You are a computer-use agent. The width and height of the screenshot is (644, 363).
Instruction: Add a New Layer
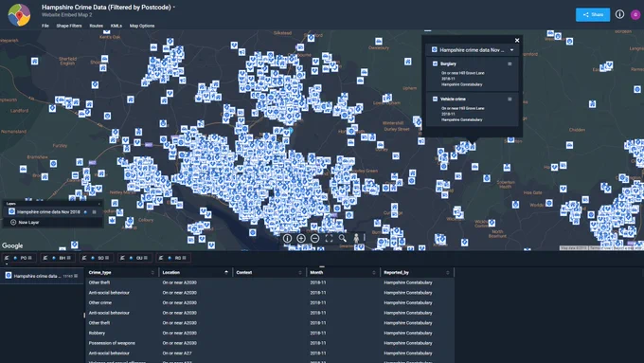(25, 223)
